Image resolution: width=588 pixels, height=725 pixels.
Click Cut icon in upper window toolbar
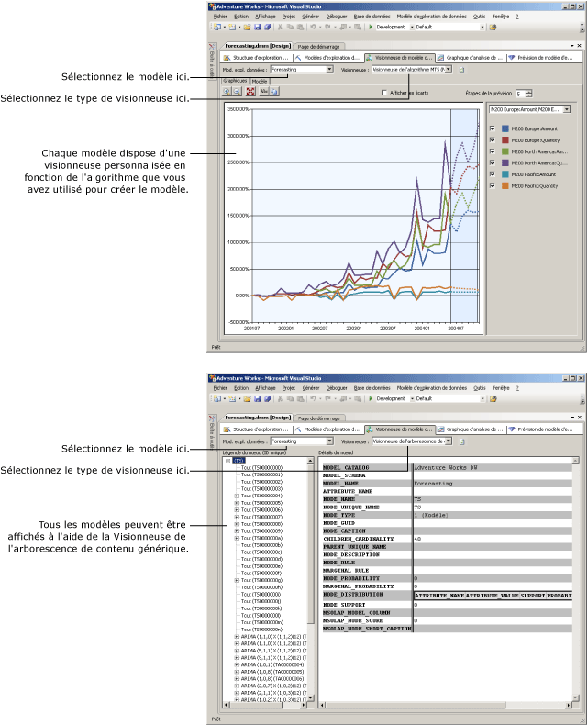280,28
